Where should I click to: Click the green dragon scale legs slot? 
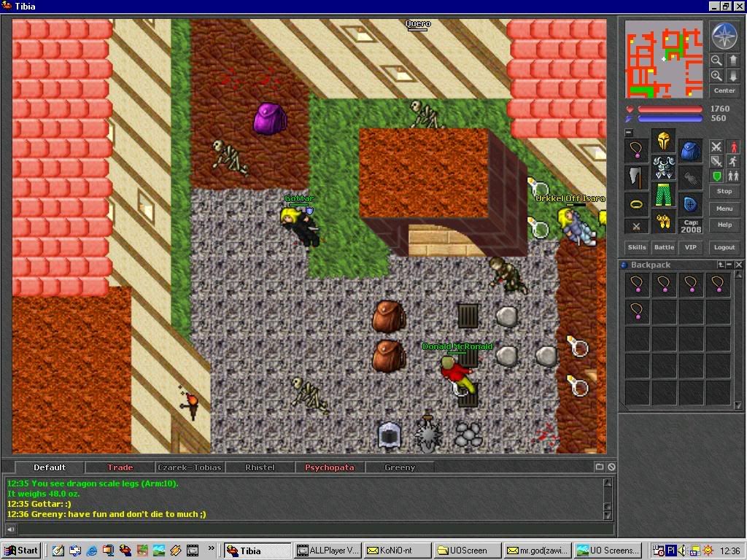(663, 194)
